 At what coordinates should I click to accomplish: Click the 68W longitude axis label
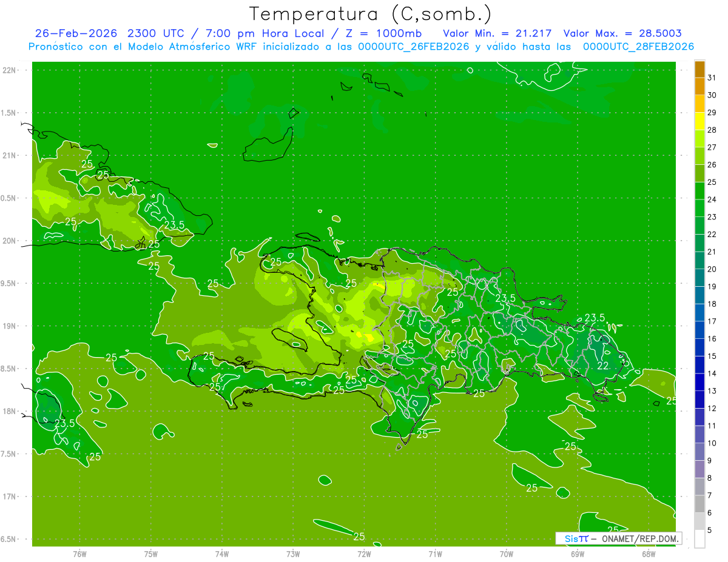649,554
